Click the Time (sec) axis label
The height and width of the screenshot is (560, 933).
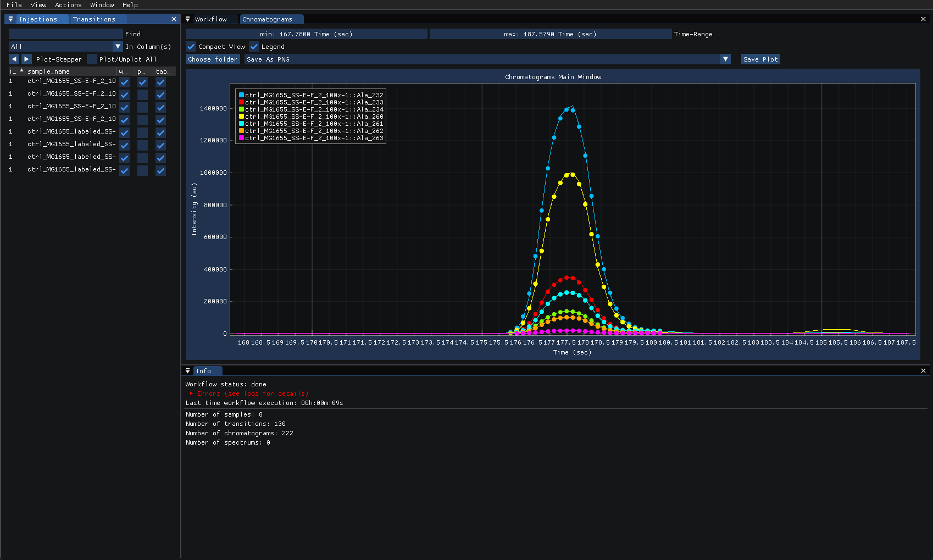(572, 352)
